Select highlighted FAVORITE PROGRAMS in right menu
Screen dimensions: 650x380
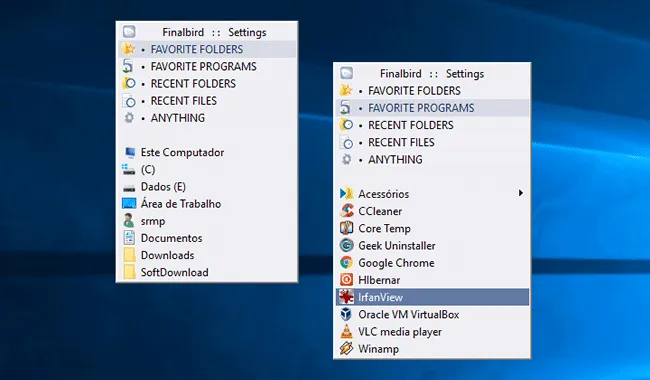[432, 108]
